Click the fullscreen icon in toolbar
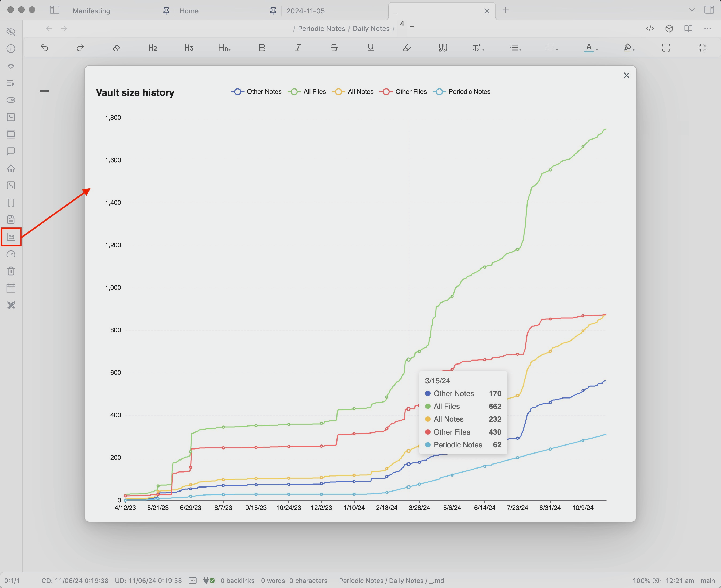The height and width of the screenshot is (588, 721). pos(666,48)
